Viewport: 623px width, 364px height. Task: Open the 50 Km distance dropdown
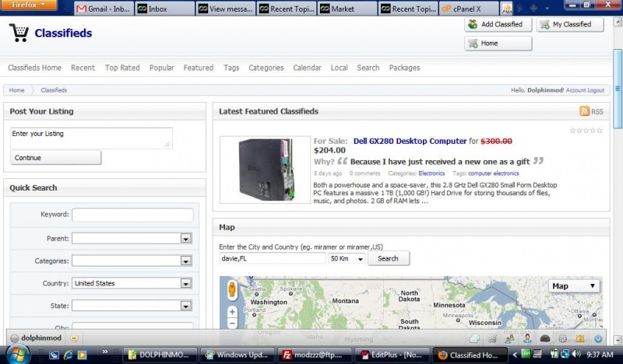(347, 258)
